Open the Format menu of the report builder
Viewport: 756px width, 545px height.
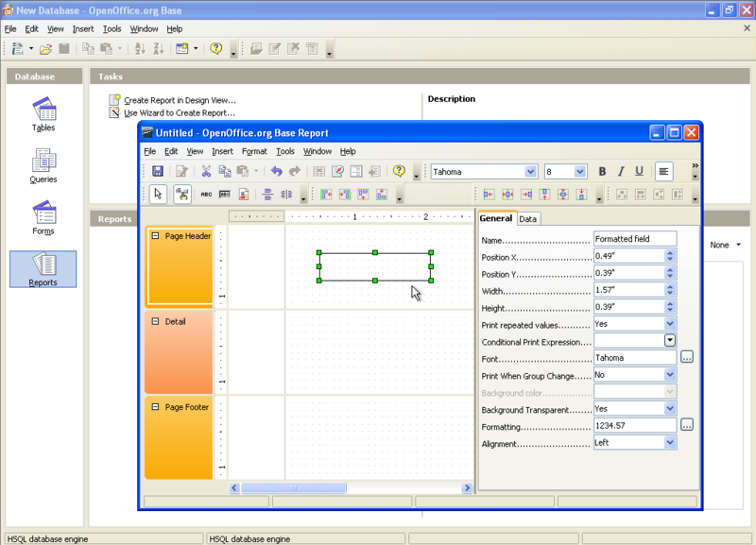point(253,151)
